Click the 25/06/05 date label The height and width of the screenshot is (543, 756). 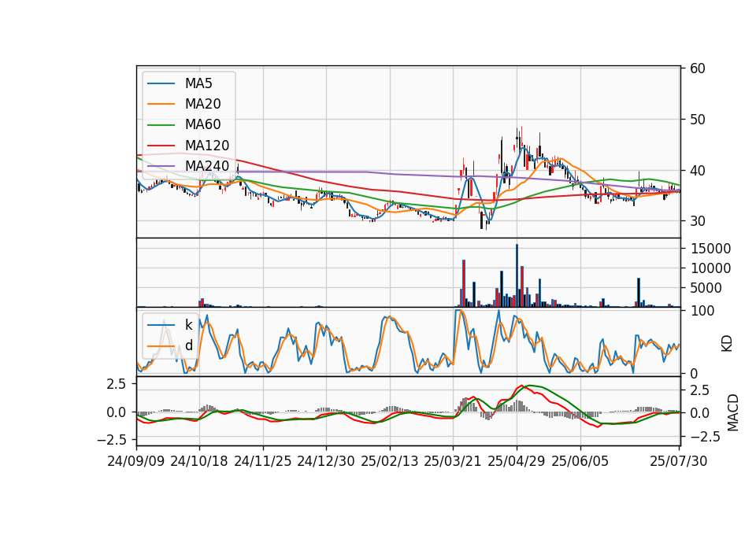[580, 461]
